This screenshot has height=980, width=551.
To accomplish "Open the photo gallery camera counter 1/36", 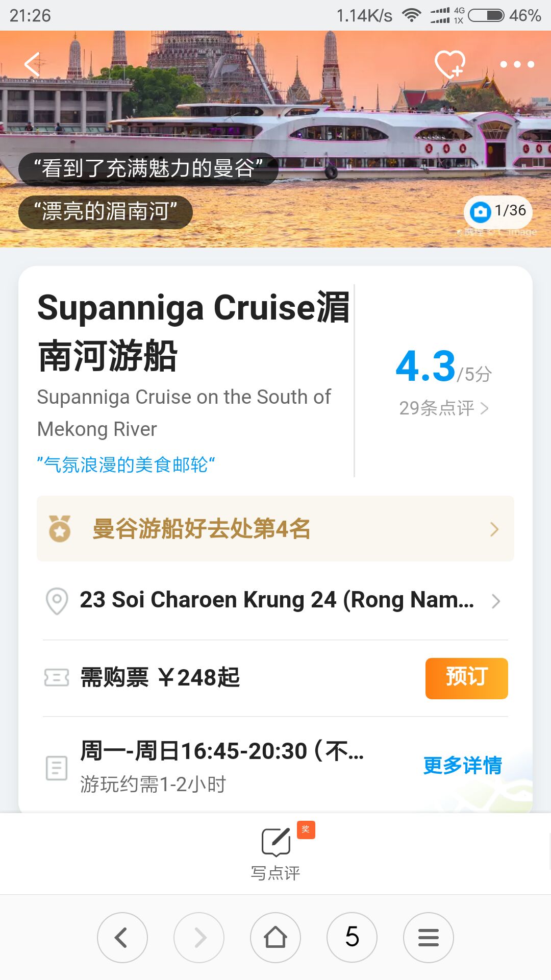I will (498, 211).
